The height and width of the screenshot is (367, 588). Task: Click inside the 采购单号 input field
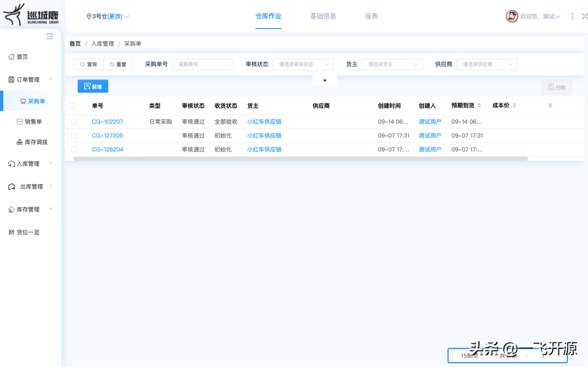[x=202, y=64]
